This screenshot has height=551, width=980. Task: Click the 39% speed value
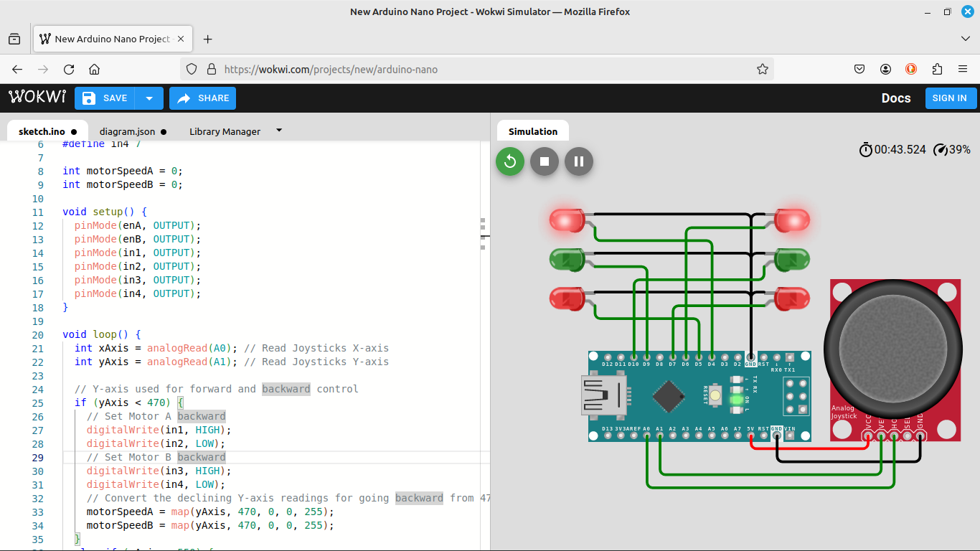click(x=959, y=149)
